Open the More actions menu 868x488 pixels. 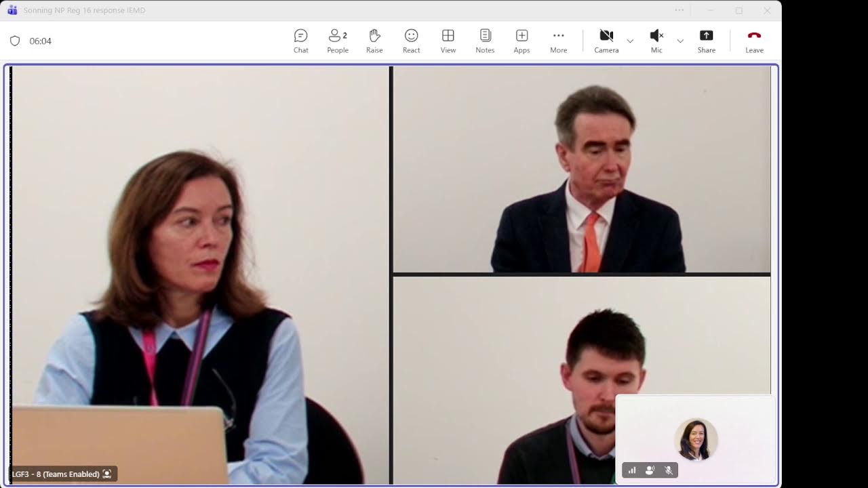[x=559, y=41]
